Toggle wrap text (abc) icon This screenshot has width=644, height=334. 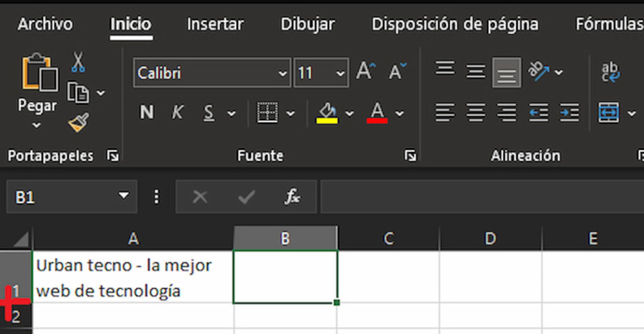click(x=610, y=72)
